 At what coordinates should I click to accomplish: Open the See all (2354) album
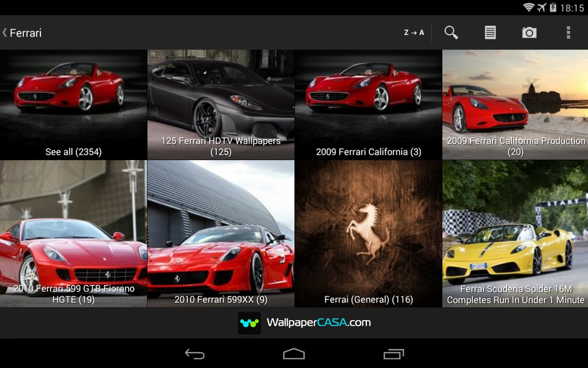tap(73, 105)
